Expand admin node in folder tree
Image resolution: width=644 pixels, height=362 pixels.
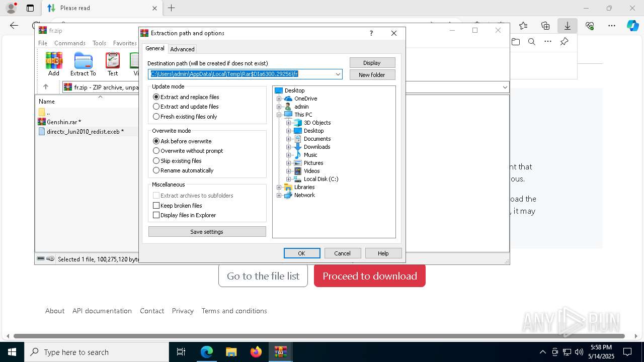click(x=279, y=107)
